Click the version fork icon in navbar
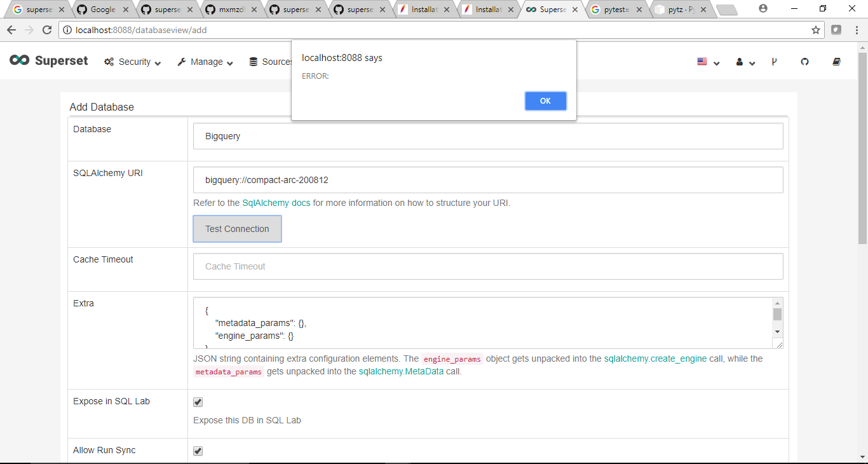Viewport: 868px width, 464px height. coord(774,62)
